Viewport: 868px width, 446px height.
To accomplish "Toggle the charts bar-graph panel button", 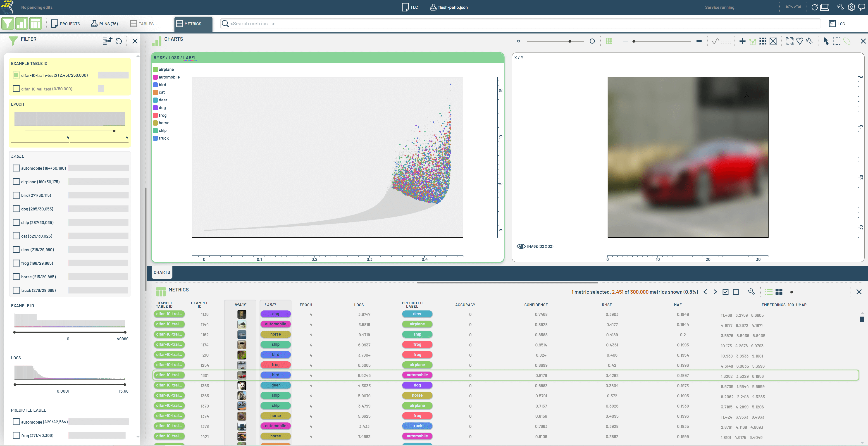I will (21, 24).
